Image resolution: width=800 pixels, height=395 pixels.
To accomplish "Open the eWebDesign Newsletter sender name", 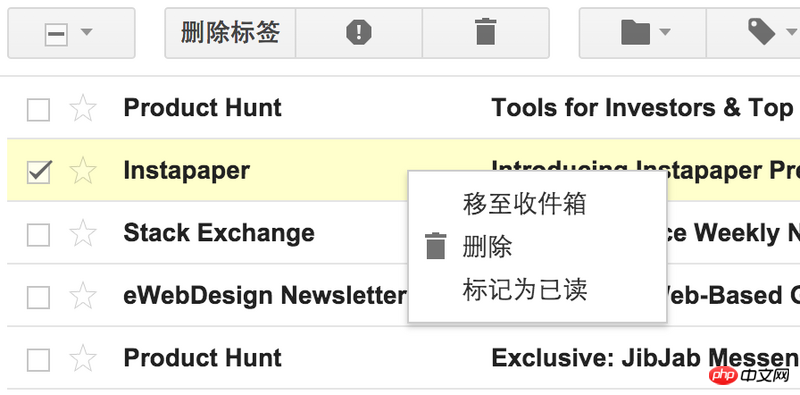I will pos(265,296).
